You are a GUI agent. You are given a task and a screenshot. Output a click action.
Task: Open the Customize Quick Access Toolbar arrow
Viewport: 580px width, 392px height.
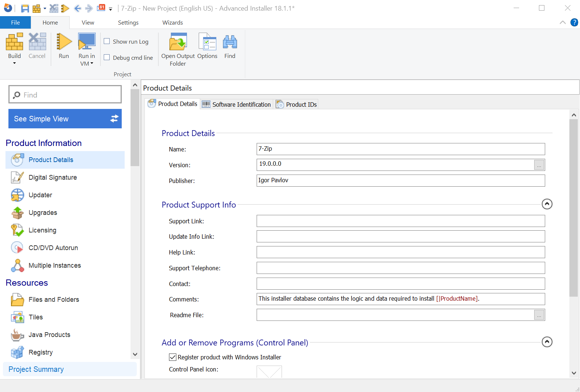(110, 9)
